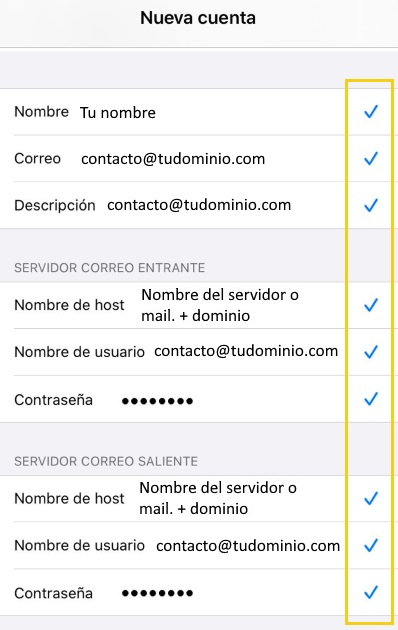Image resolution: width=398 pixels, height=630 pixels.
Task: Click the checkmark beside the Descripción field
Action: [371, 205]
